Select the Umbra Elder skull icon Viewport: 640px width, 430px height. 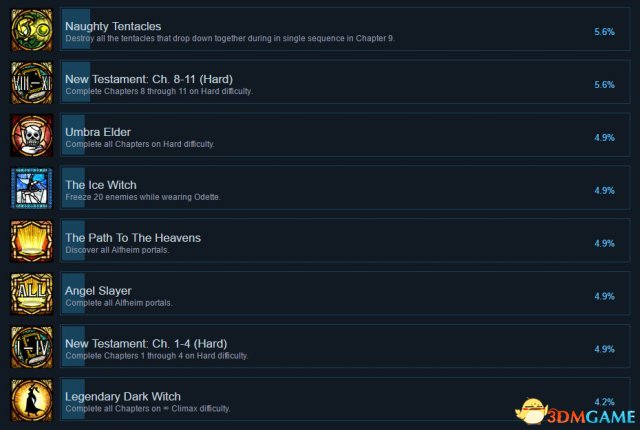click(x=32, y=135)
